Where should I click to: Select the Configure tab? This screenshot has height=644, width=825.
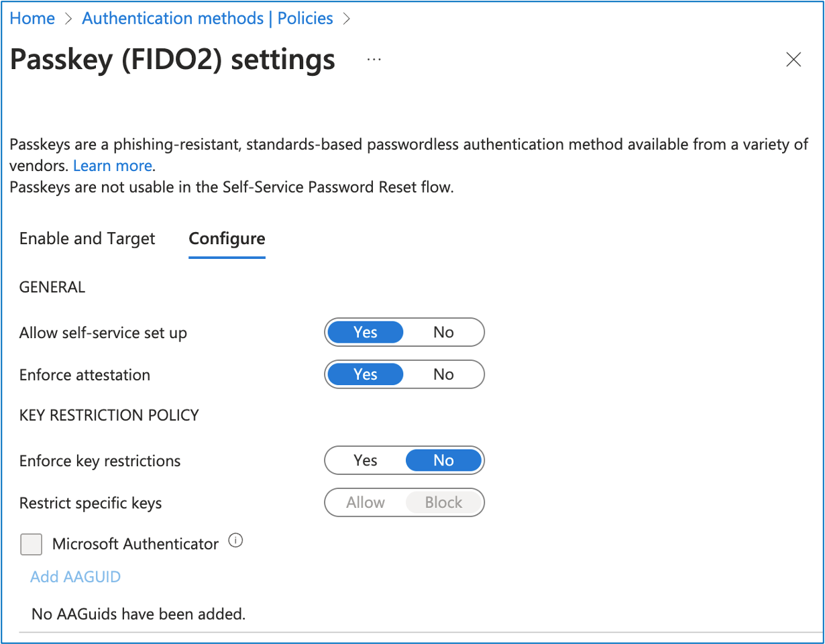(x=227, y=238)
